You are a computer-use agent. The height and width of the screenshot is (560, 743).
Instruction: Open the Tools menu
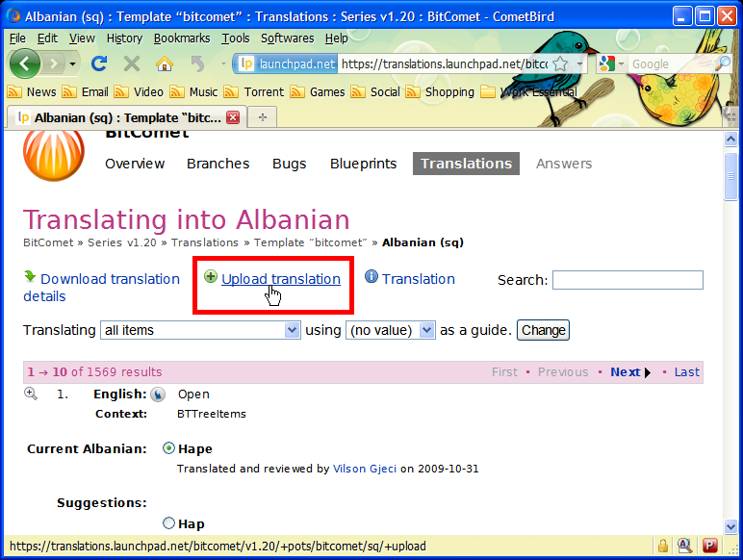pyautogui.click(x=236, y=38)
